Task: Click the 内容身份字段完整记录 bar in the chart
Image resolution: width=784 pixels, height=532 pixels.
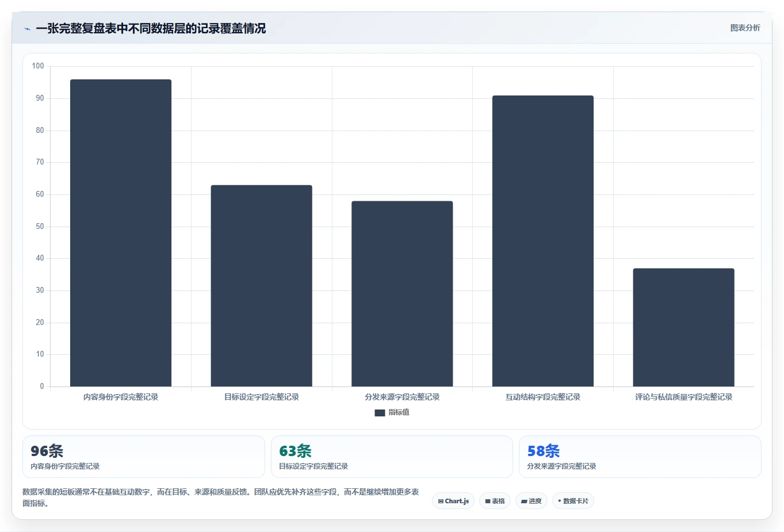Action: tap(121, 233)
